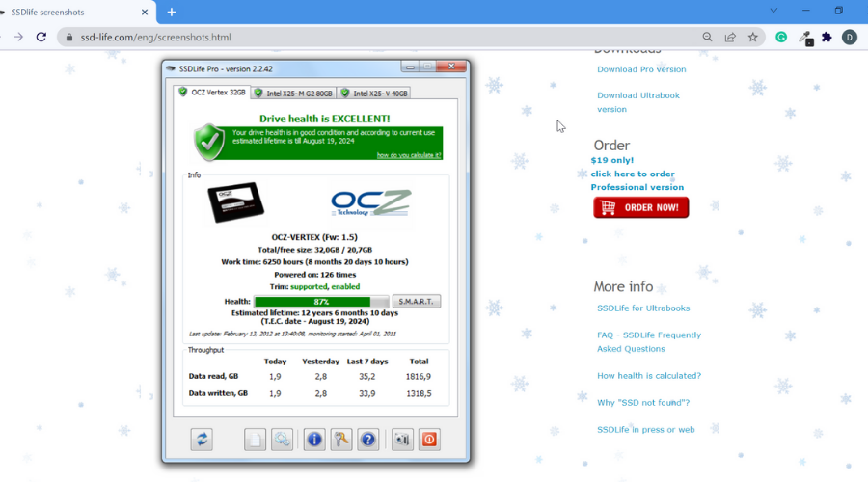Bookmark this page with the star icon
The height and width of the screenshot is (482, 868).
click(x=753, y=37)
